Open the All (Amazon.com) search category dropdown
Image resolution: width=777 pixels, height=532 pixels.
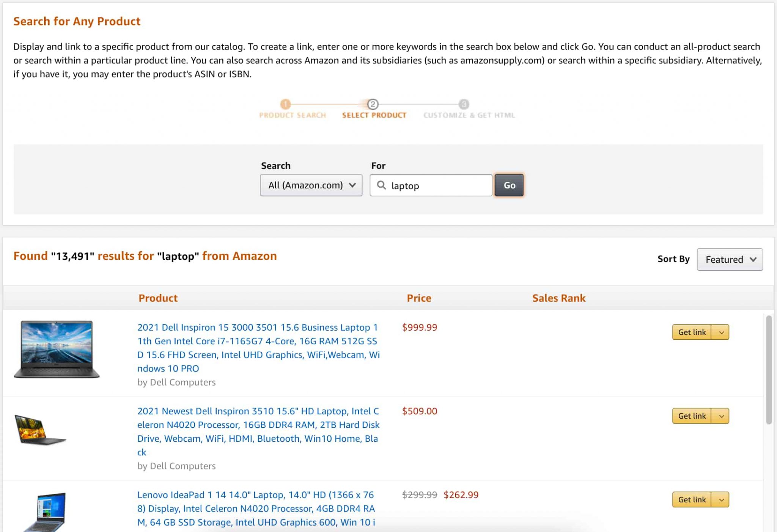(x=311, y=185)
